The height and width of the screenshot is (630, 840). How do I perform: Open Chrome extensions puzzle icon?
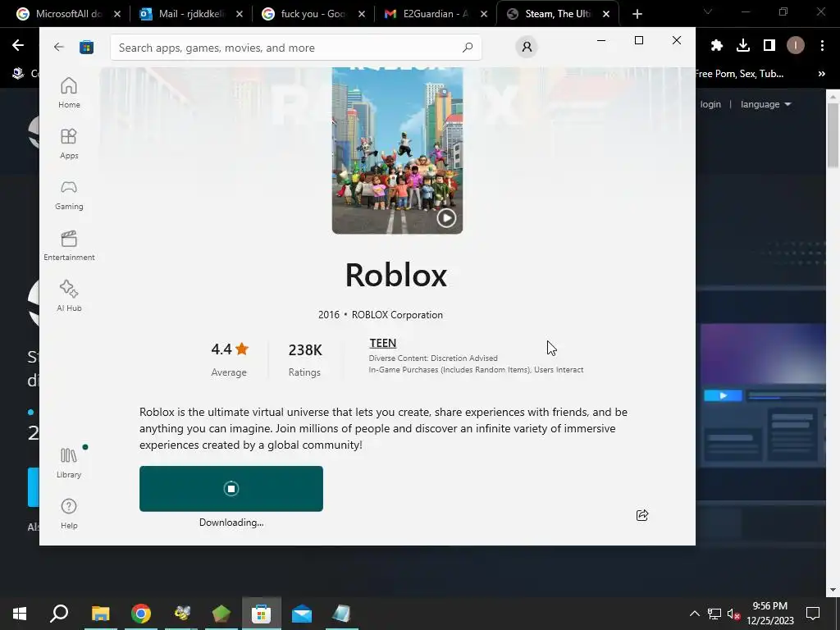click(717, 46)
